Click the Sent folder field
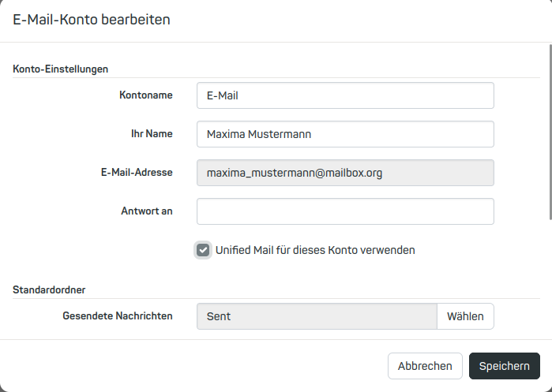The image size is (552, 392). pos(317,316)
